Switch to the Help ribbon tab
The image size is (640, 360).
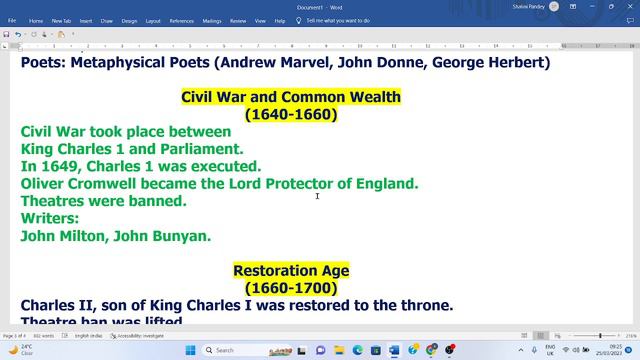click(280, 21)
